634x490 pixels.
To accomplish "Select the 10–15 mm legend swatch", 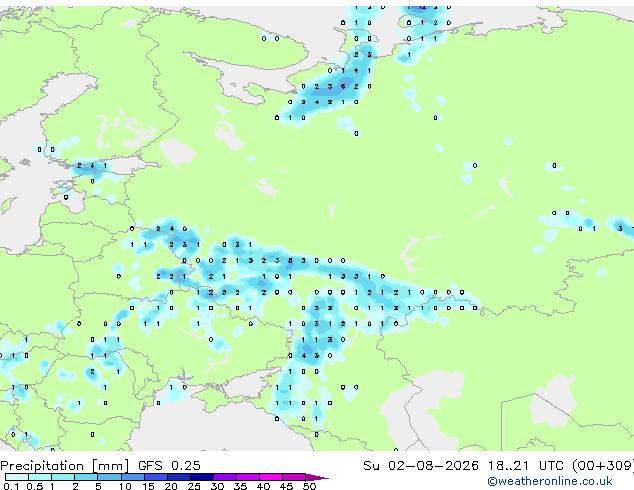I will click(132, 477).
